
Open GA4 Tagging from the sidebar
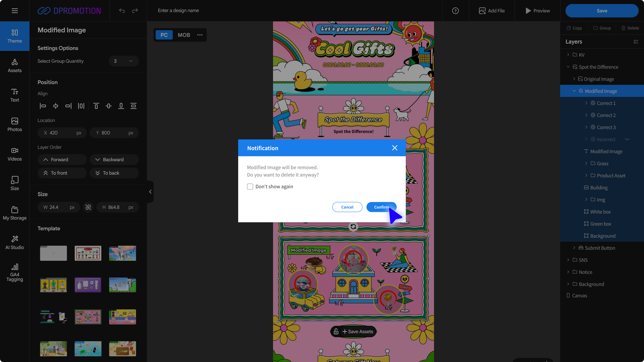click(14, 272)
